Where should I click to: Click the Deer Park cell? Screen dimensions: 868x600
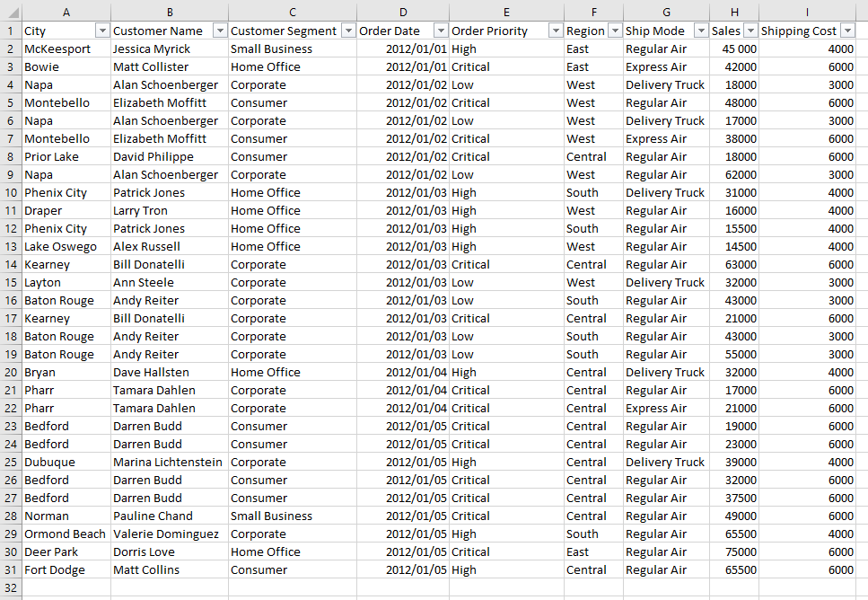pos(66,551)
